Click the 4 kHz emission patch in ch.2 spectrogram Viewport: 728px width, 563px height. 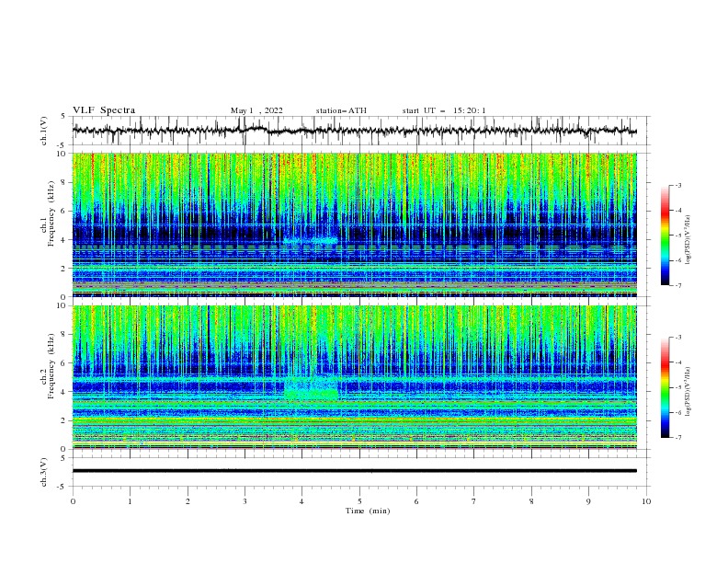311,389
